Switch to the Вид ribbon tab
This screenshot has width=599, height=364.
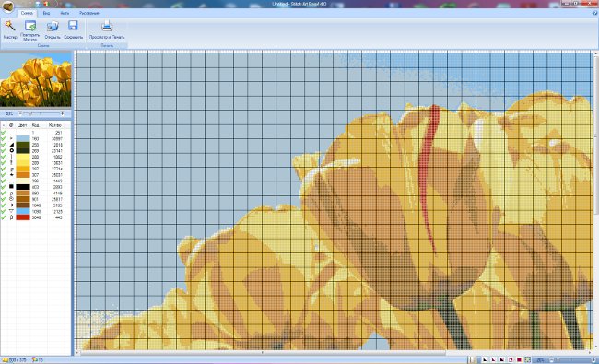point(46,13)
